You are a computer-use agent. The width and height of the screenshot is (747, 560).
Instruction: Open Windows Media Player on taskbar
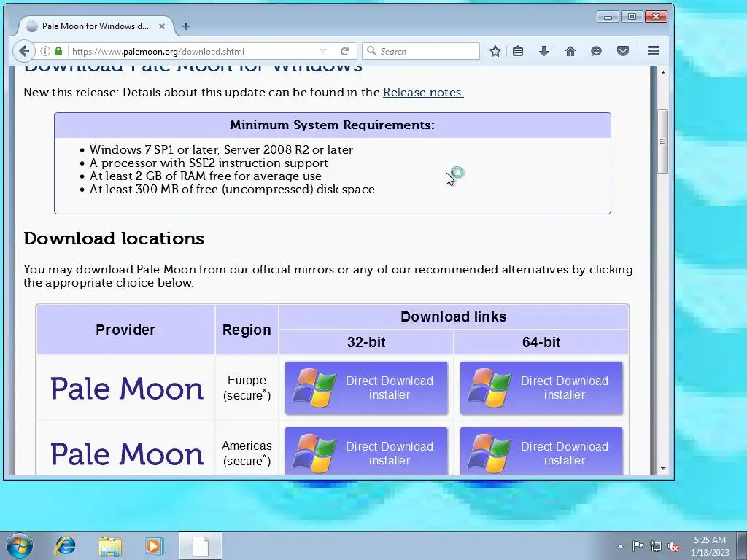point(154,545)
